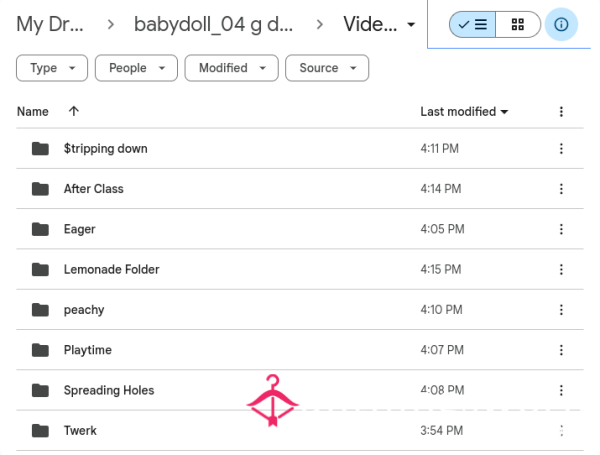Open Last modified sort options
The height and width of the screenshot is (455, 600).
pyautogui.click(x=464, y=112)
